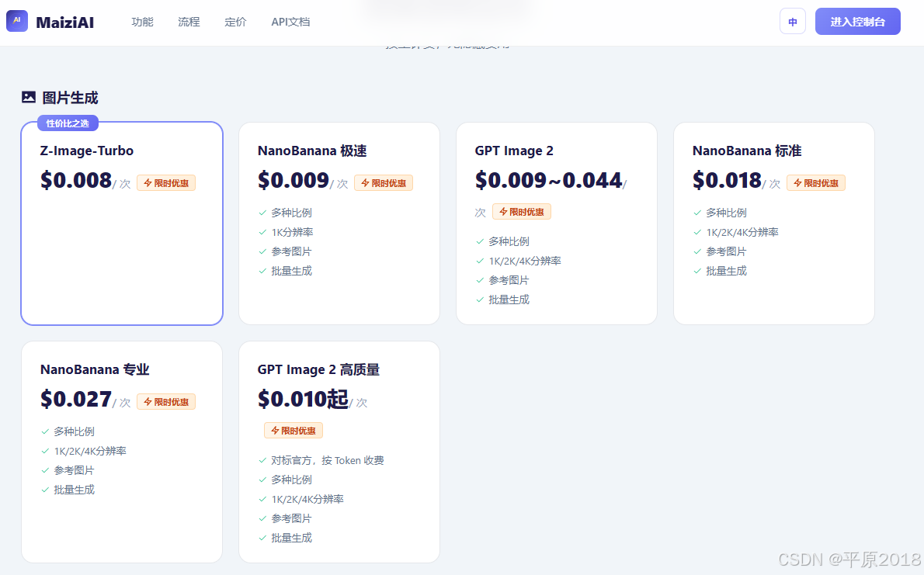Open the 定价 nav item
The height and width of the screenshot is (575, 924).
click(236, 22)
